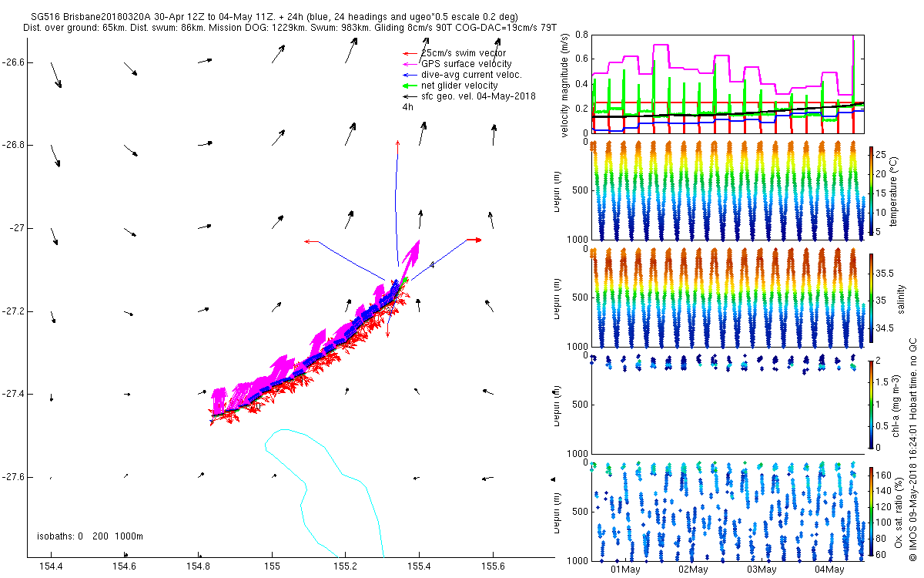This screenshot has width=924, height=578.
Task: Click the 1.5 chl-a colorbar tick
Action: pyautogui.click(x=884, y=382)
